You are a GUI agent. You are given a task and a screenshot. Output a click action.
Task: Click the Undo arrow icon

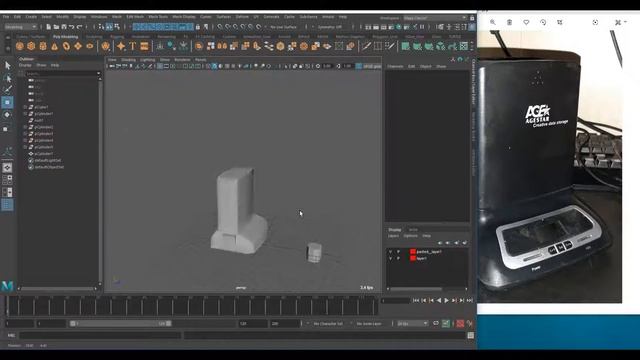point(72,27)
